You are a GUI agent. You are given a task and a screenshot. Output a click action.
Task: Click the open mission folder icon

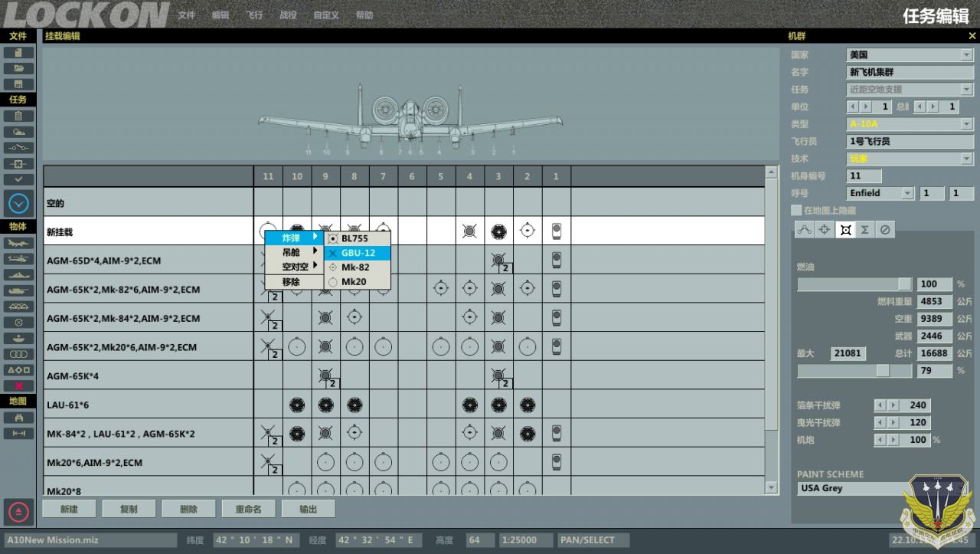coord(18,68)
